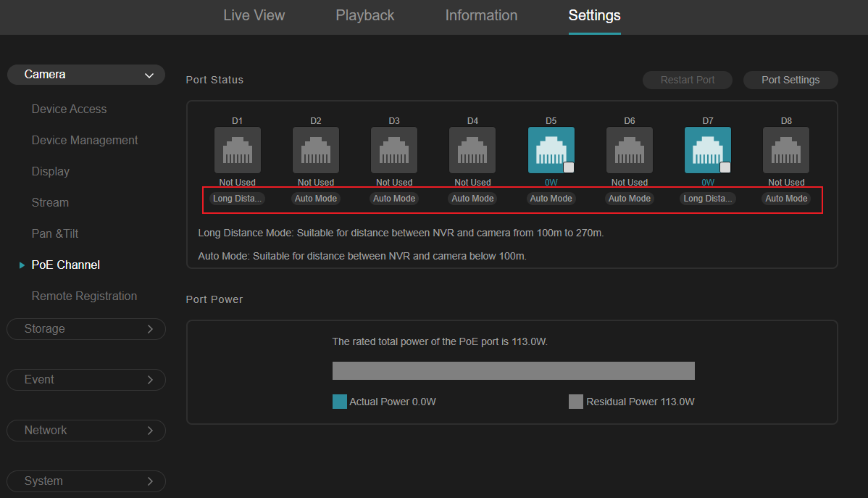Screen dimensions: 868x498
Task: Click the D8 Not Used status label
Action: [786, 182]
